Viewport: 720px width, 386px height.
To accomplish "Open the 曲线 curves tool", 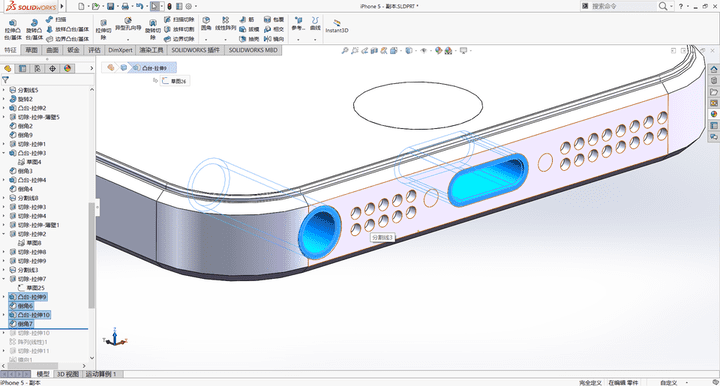I will 315,24.
